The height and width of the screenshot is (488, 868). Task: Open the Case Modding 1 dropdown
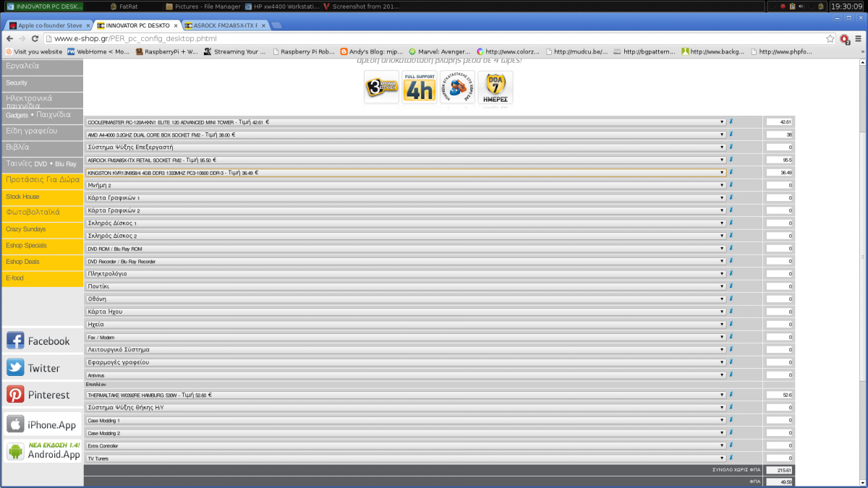coord(405,420)
